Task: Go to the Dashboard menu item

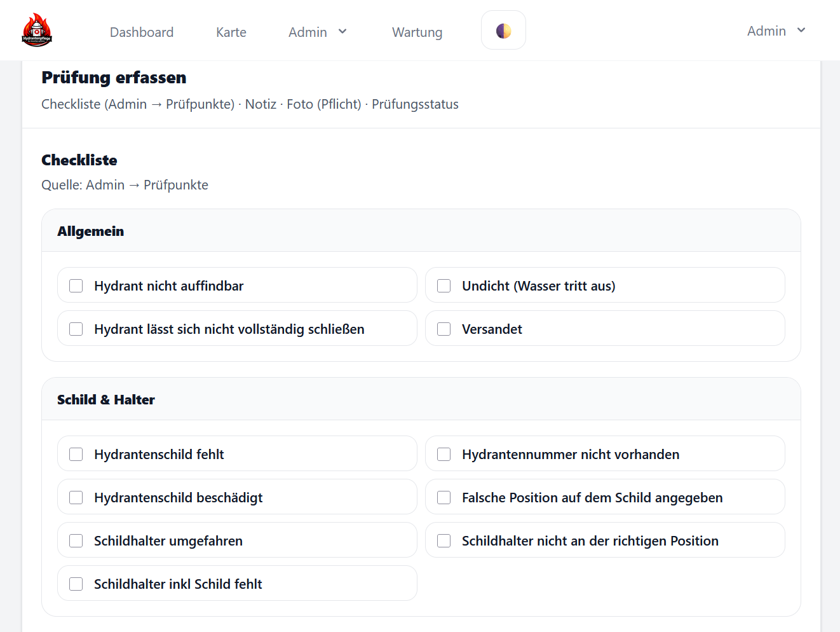Action: point(142,32)
